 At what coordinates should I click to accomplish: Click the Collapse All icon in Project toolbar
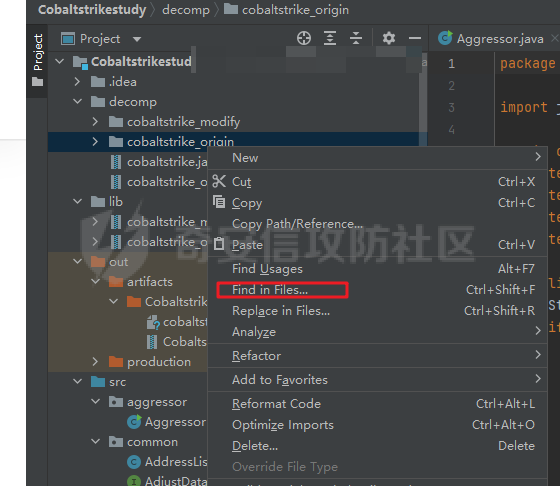(x=356, y=38)
